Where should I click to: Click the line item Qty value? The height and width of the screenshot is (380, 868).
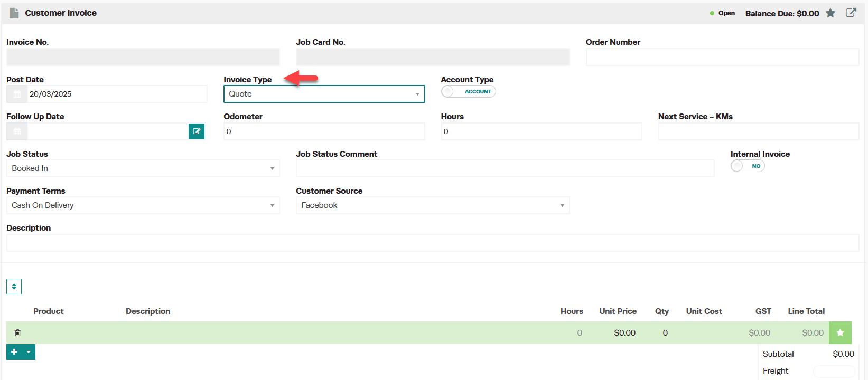[665, 333]
